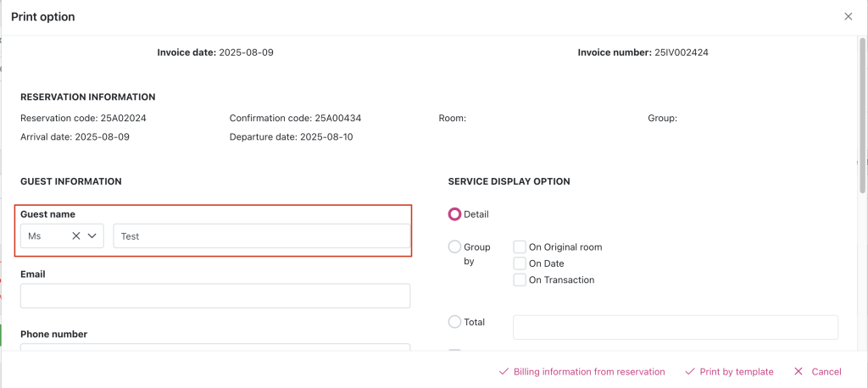The width and height of the screenshot is (868, 388).
Task: Focus the Guest name field containing Test
Action: coord(261,236)
